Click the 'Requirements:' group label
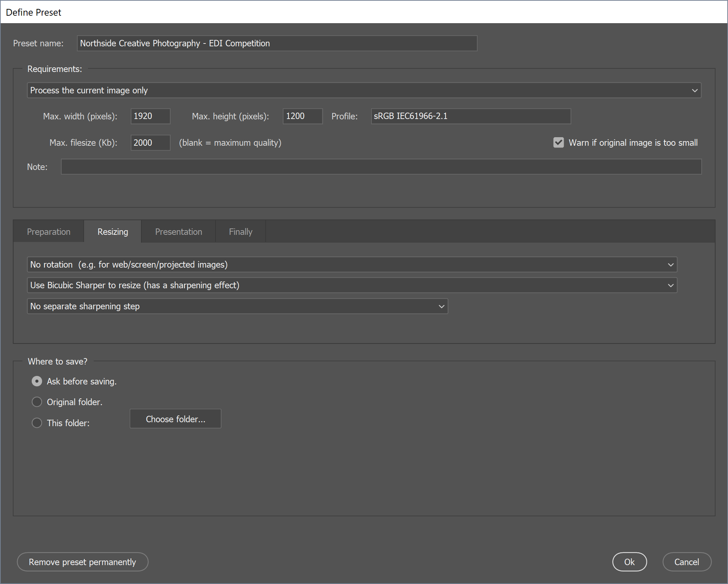Screen dimensions: 728x584 point(54,69)
